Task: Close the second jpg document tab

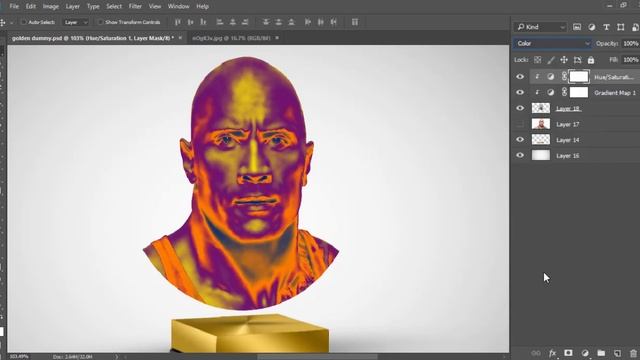Action: pos(277,38)
